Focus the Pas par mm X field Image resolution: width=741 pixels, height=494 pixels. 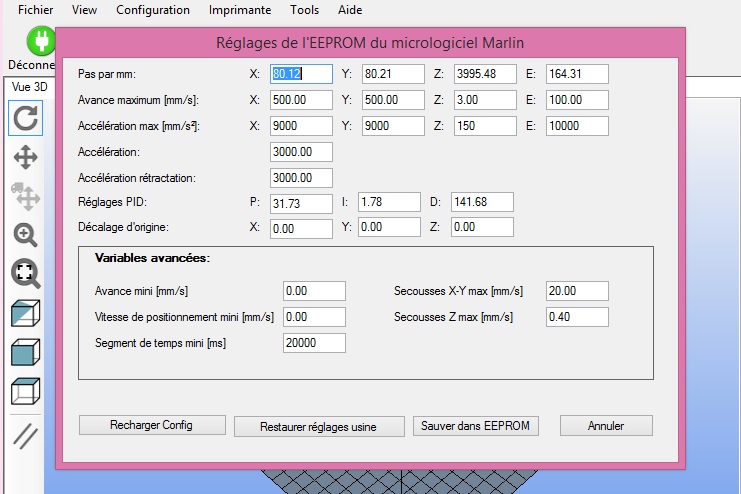pyautogui.click(x=301, y=74)
